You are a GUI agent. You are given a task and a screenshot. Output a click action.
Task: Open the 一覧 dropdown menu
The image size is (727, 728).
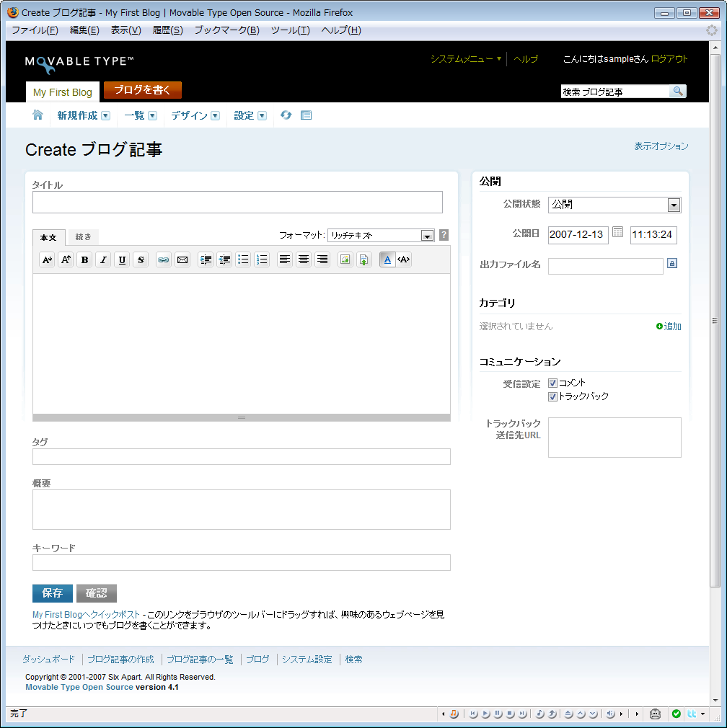click(152, 115)
